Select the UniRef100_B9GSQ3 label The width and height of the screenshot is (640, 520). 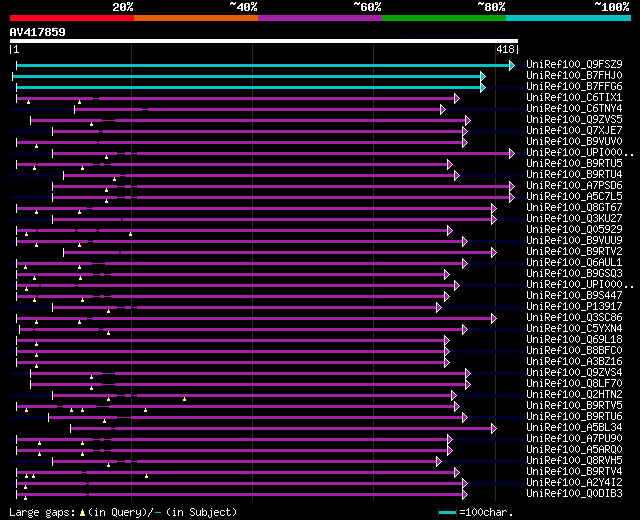point(574,273)
